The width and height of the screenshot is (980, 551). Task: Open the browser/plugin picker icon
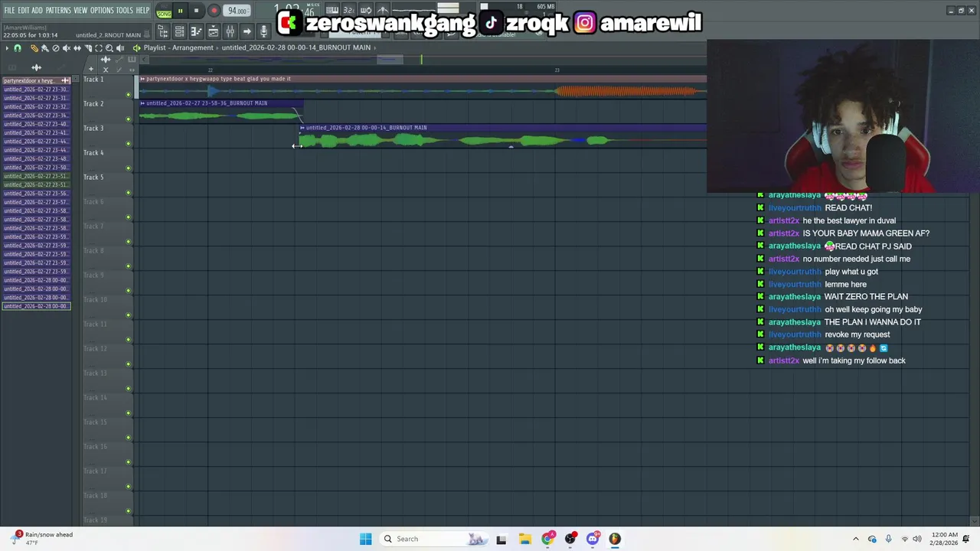point(162,31)
